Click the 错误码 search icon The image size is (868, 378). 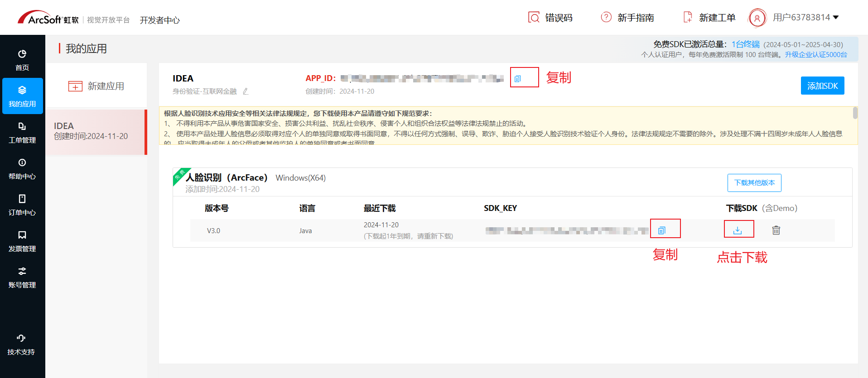click(x=534, y=17)
